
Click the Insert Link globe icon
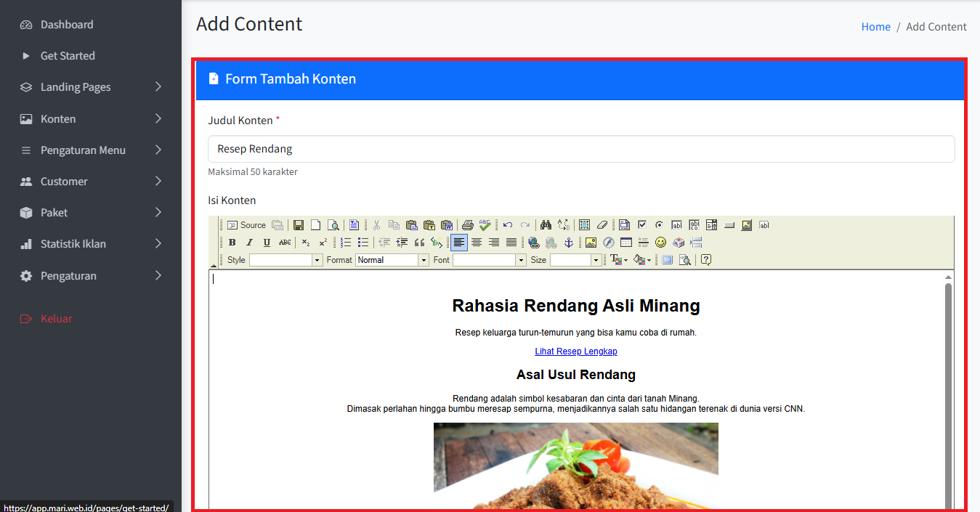click(534, 243)
